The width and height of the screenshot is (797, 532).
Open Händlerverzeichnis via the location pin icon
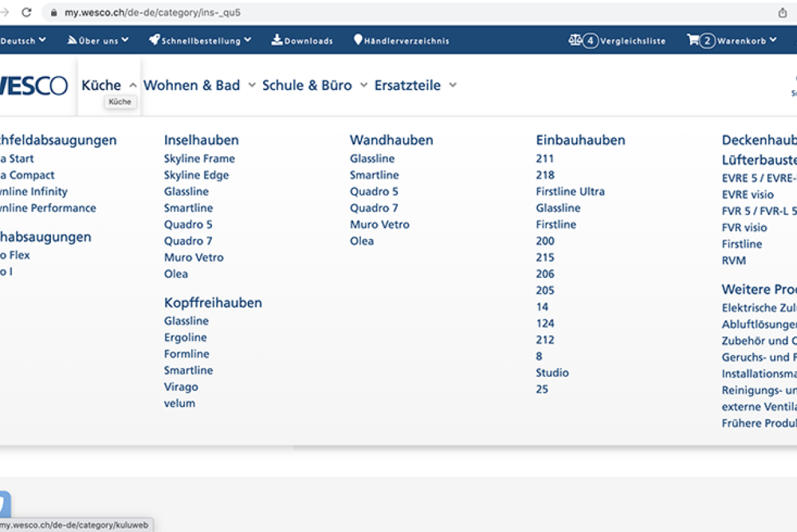click(x=358, y=40)
